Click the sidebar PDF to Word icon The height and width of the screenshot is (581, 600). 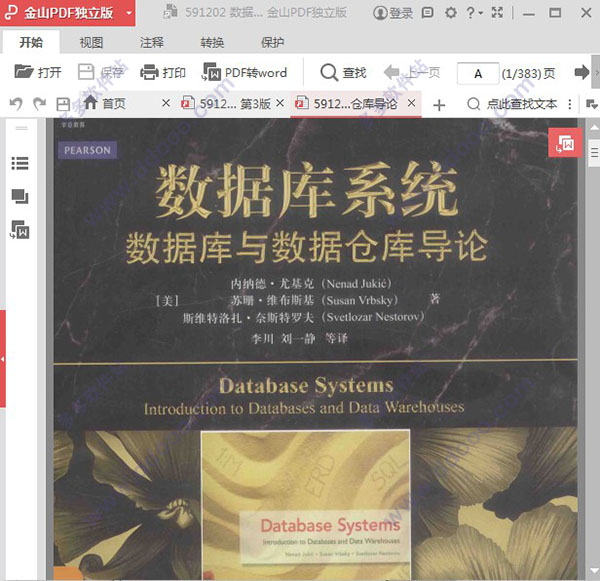[x=20, y=230]
